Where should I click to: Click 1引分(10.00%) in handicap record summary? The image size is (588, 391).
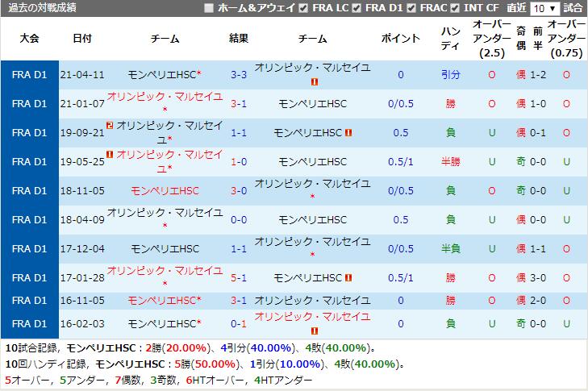tap(287, 364)
